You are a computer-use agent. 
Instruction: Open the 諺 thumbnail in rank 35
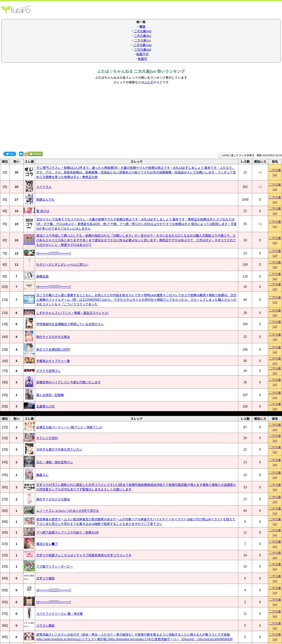coord(29,590)
